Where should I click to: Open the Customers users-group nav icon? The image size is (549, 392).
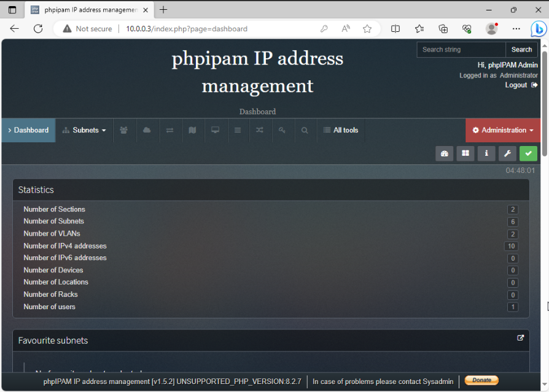point(123,130)
